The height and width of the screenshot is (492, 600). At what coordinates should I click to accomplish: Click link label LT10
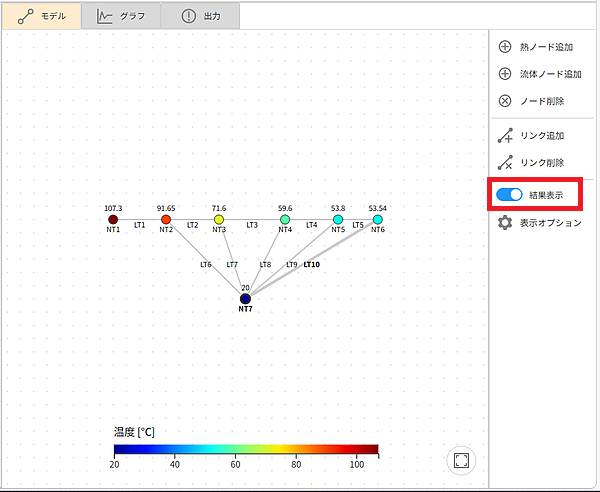pos(312,265)
